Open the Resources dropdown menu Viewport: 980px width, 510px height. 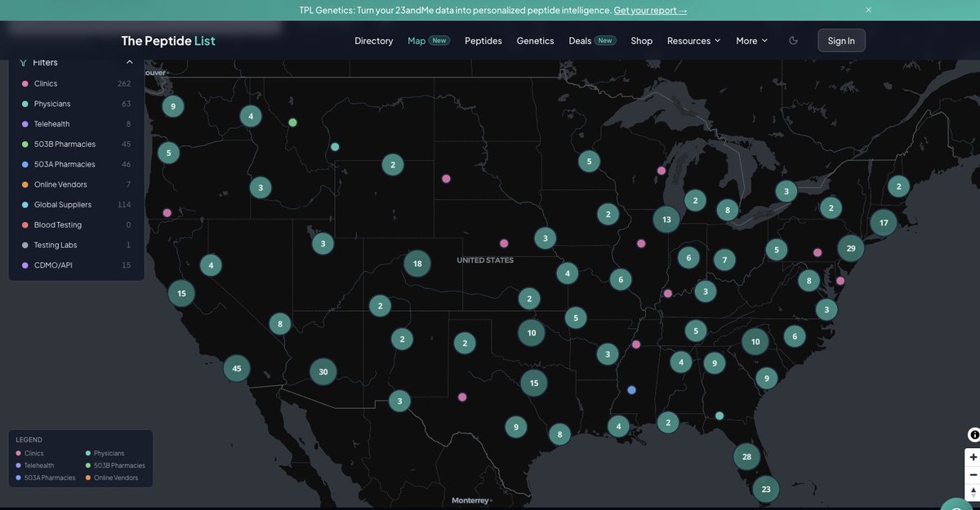click(x=693, y=41)
